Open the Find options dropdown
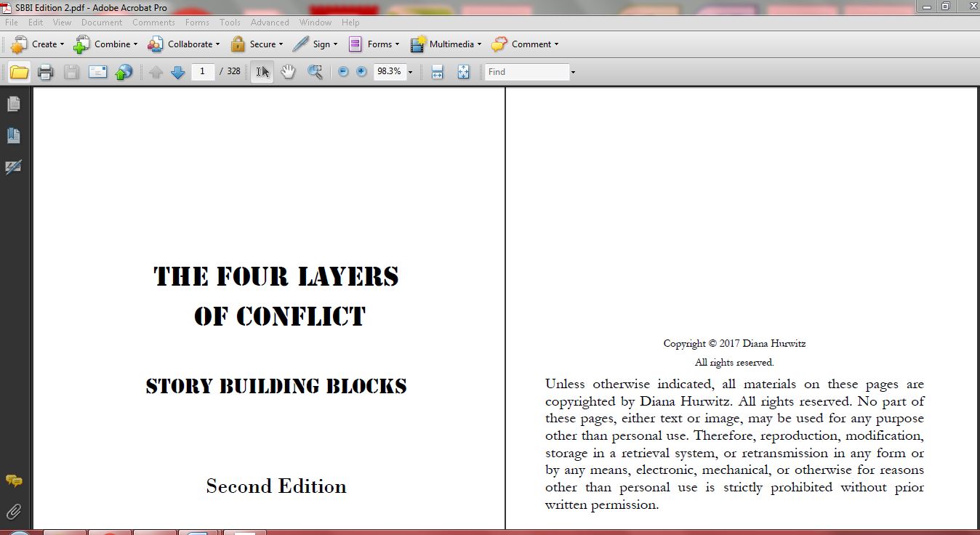Viewport: 980px width, 535px height. pos(573,72)
